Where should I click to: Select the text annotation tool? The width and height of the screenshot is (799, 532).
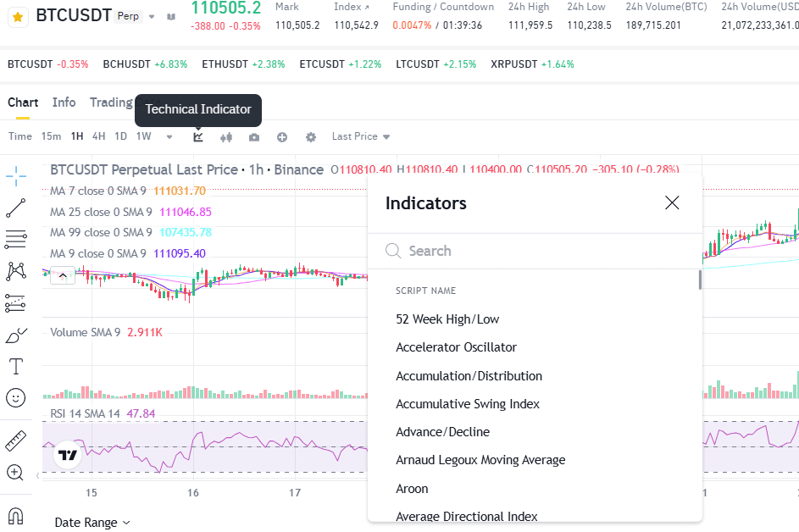(x=16, y=367)
